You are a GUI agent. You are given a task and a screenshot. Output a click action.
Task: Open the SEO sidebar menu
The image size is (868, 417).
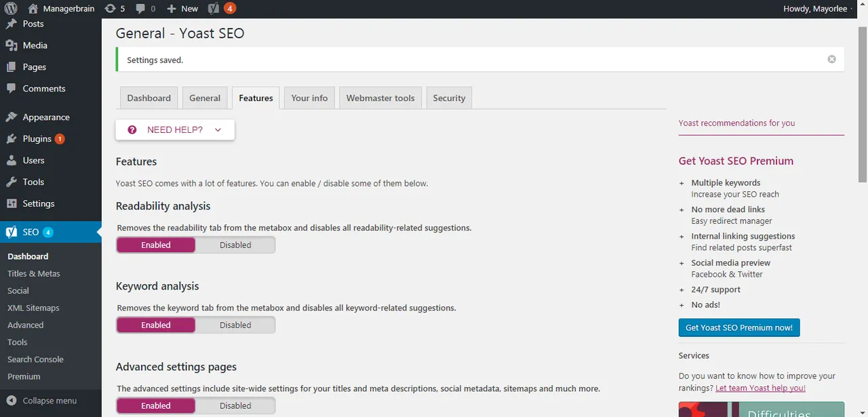click(x=51, y=233)
